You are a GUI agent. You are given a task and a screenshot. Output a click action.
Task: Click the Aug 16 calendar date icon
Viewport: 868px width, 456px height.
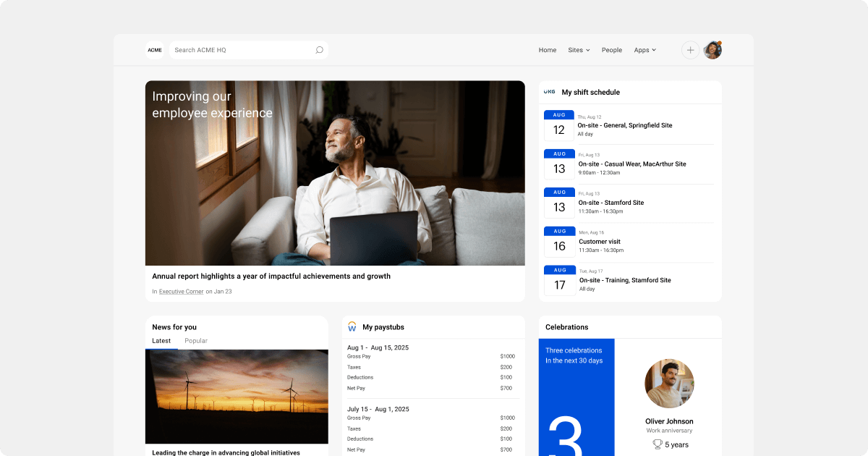(559, 242)
